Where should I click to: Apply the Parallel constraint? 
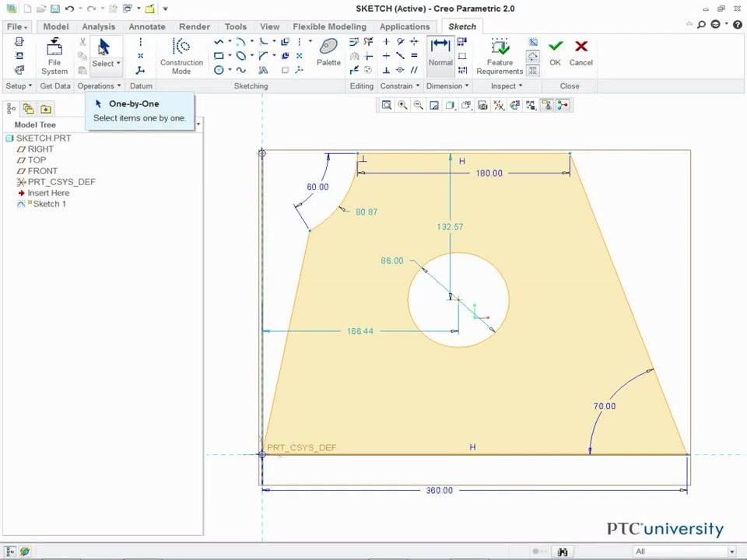pos(414,70)
